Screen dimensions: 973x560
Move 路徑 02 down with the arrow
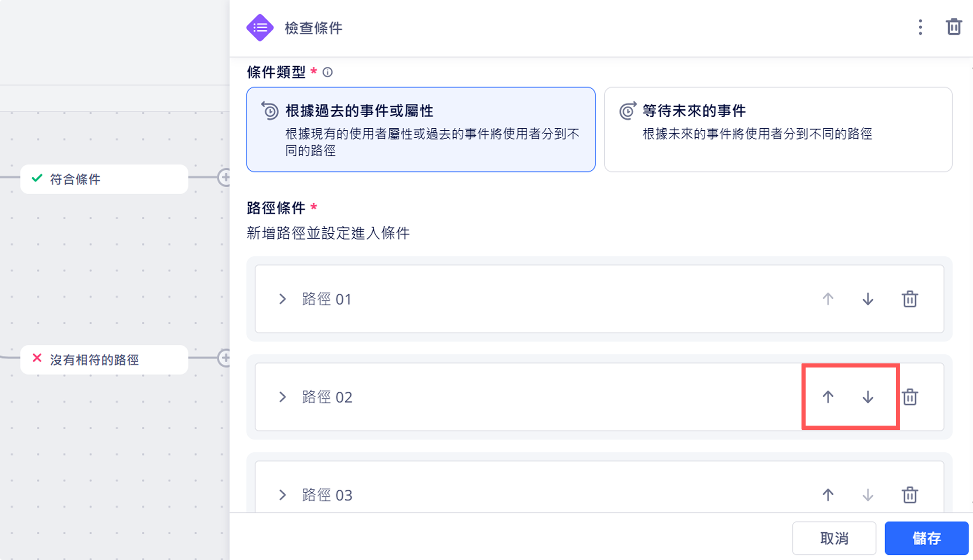coord(868,397)
